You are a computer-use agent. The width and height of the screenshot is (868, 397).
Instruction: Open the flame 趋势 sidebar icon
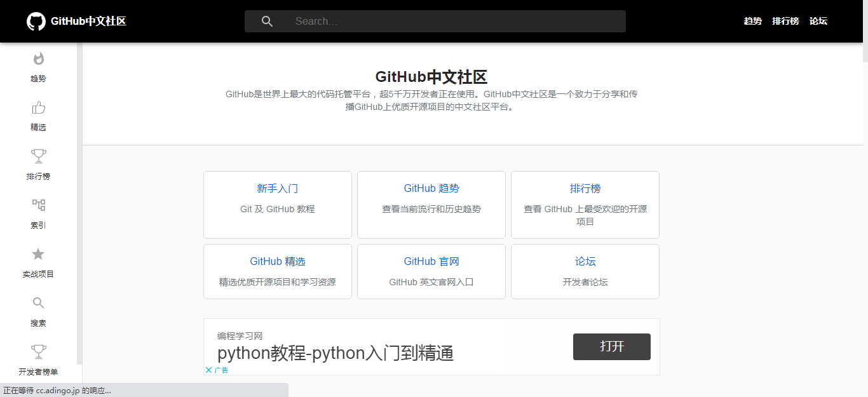[38, 58]
